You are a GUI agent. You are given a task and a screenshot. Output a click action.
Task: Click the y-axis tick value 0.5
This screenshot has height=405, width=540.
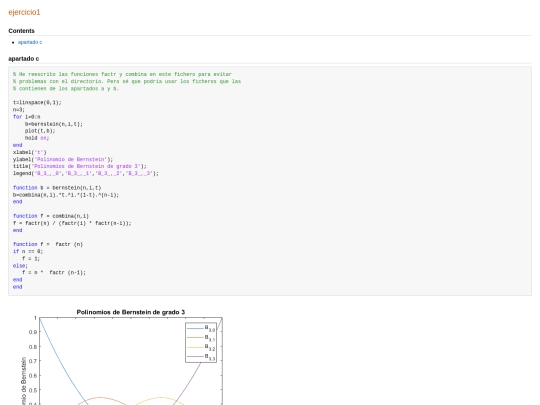pyautogui.click(x=33, y=390)
